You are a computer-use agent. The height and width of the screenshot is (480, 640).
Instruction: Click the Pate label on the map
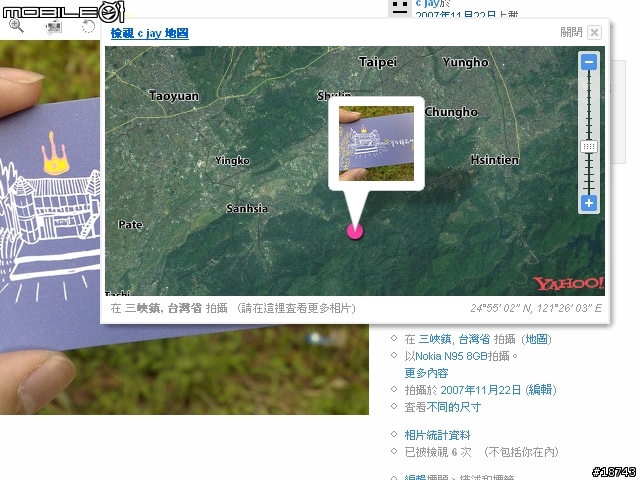[130, 224]
